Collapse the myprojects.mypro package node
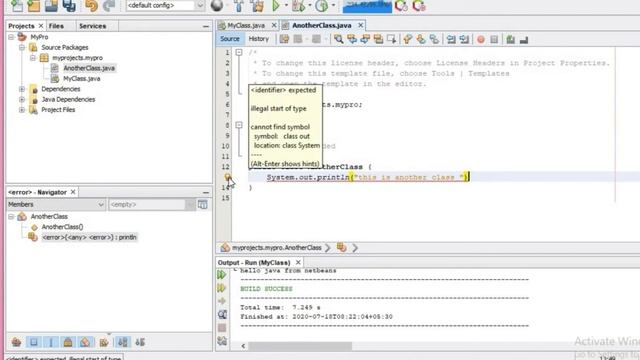This screenshot has height=360, width=640. pyautogui.click(x=33, y=58)
